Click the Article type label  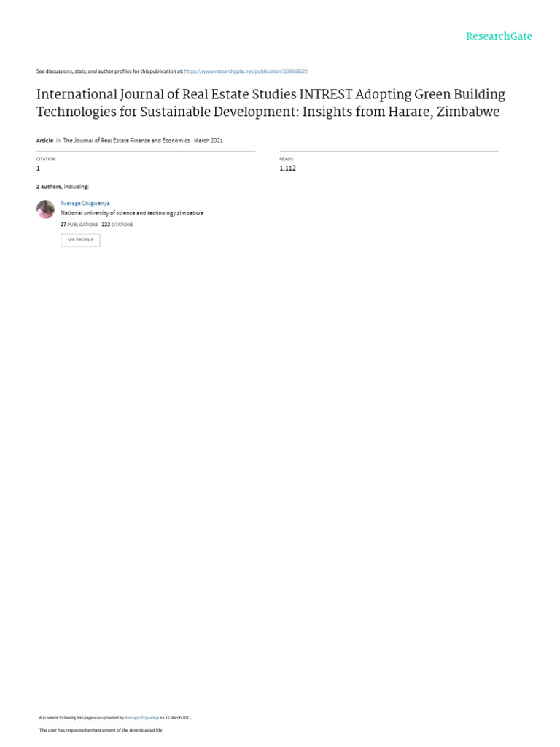[x=44, y=141]
